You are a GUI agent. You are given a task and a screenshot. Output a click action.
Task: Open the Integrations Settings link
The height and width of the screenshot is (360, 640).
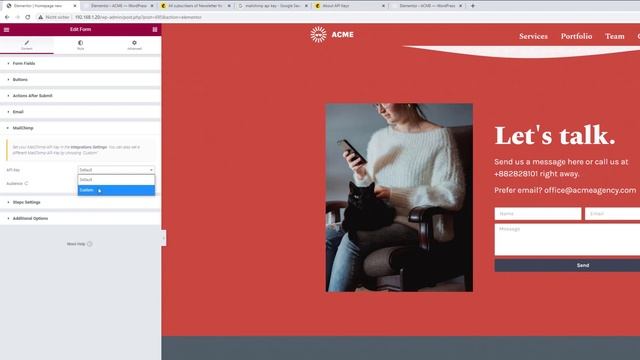(89, 147)
